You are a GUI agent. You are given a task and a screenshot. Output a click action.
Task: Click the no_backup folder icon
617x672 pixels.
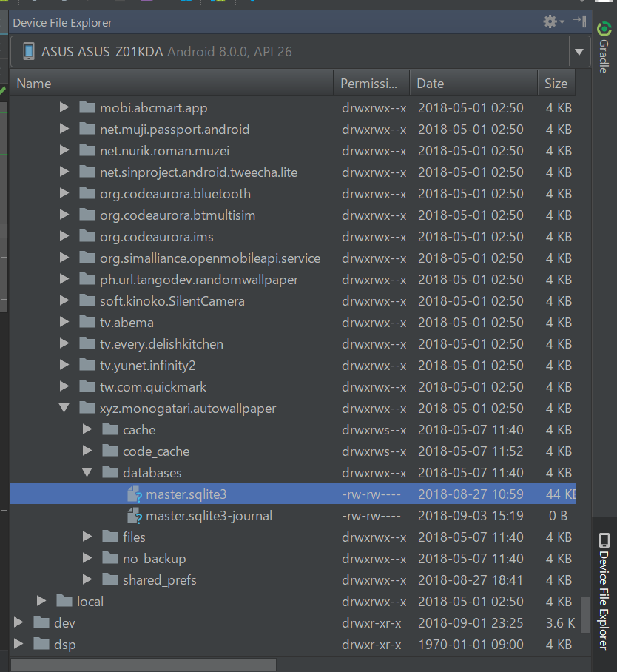coord(109,558)
